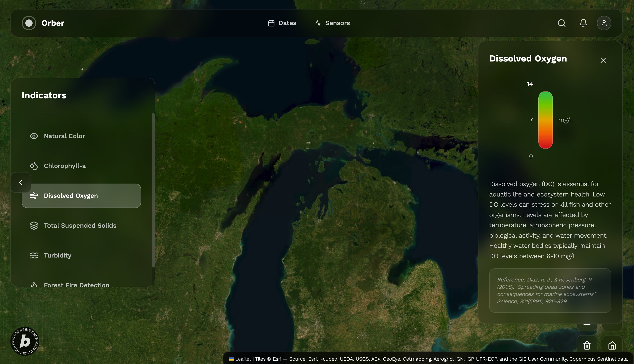Select the Natural Color indicator
This screenshot has height=364, width=634.
click(64, 136)
